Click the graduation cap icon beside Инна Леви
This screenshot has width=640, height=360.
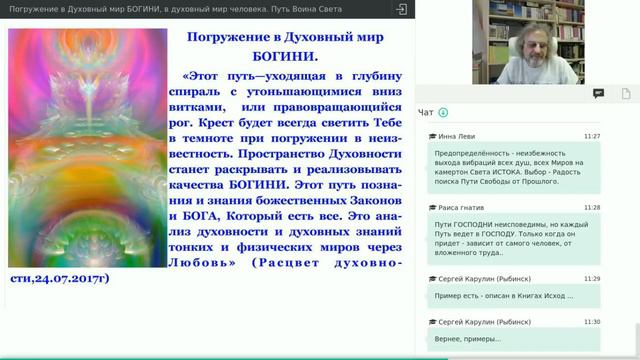[x=432, y=136]
